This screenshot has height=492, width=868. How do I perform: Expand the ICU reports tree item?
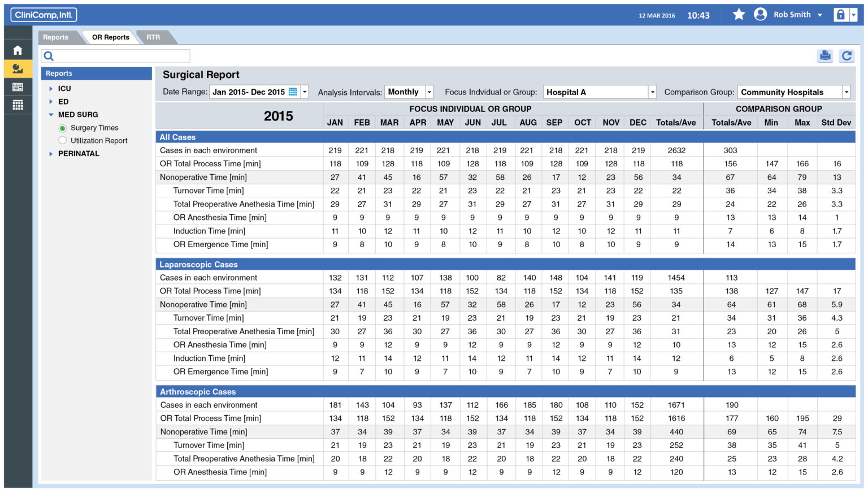(51, 88)
